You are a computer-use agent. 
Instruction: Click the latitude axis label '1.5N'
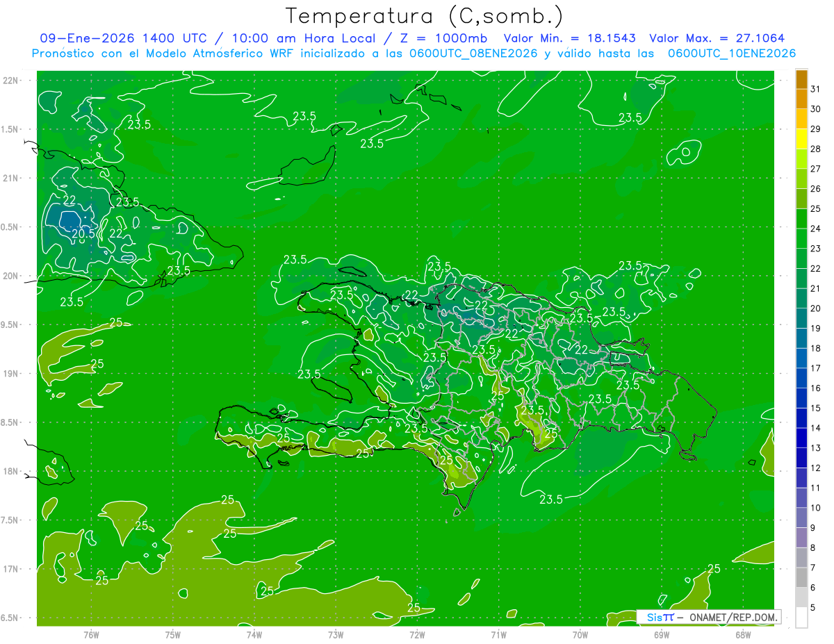[10, 129]
